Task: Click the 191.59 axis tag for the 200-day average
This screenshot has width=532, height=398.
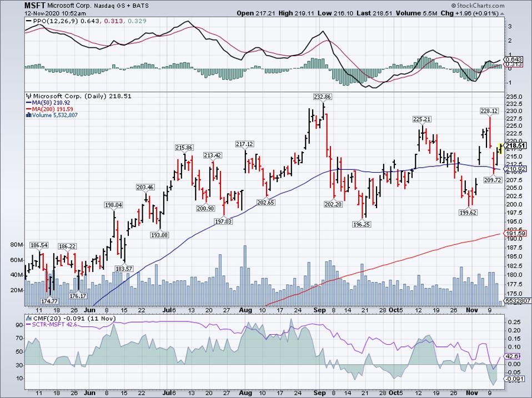Action: pos(516,233)
